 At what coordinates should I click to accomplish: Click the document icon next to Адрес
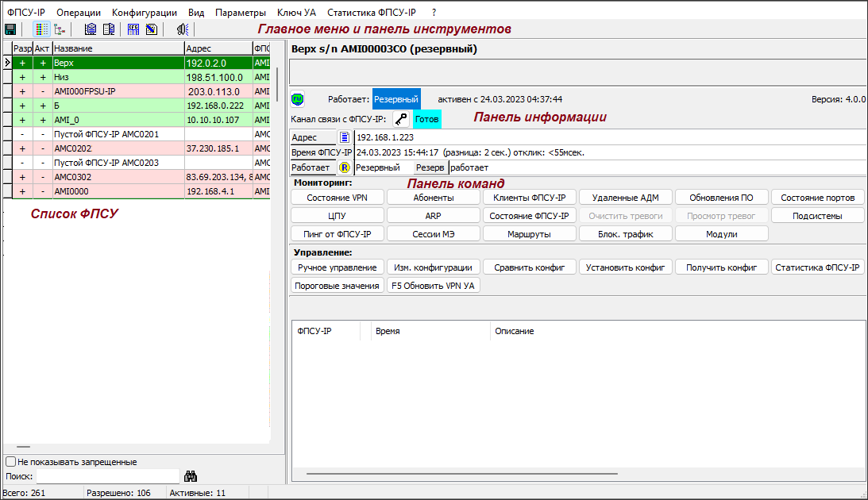(x=345, y=137)
